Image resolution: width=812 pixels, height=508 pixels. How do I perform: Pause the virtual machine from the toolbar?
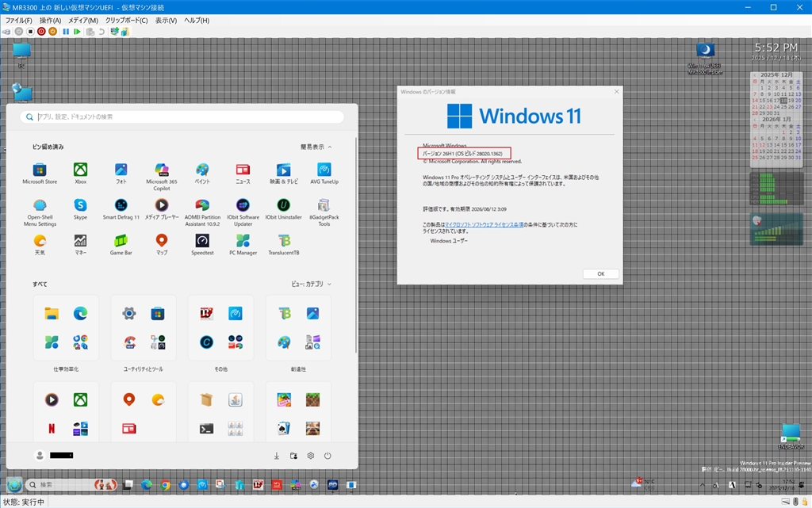click(65, 32)
